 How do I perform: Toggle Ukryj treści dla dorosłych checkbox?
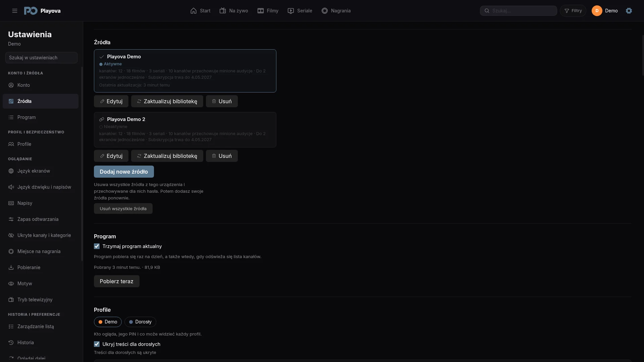pyautogui.click(x=97, y=344)
